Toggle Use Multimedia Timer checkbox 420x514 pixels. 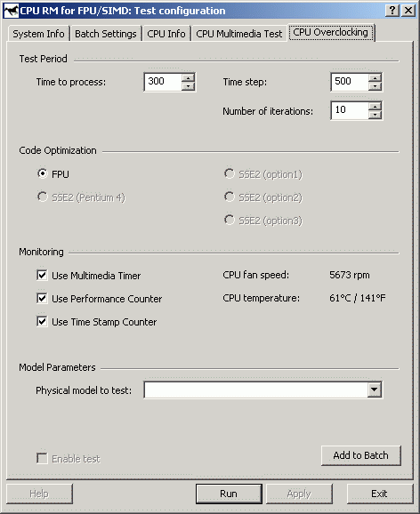(x=42, y=275)
